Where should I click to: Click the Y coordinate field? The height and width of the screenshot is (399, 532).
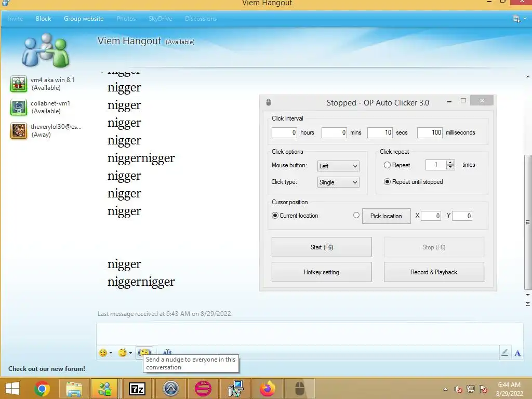coord(462,216)
